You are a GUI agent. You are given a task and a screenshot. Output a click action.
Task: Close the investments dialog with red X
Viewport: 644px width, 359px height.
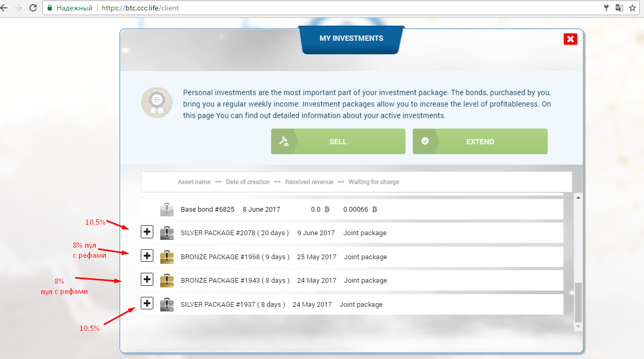click(x=570, y=39)
